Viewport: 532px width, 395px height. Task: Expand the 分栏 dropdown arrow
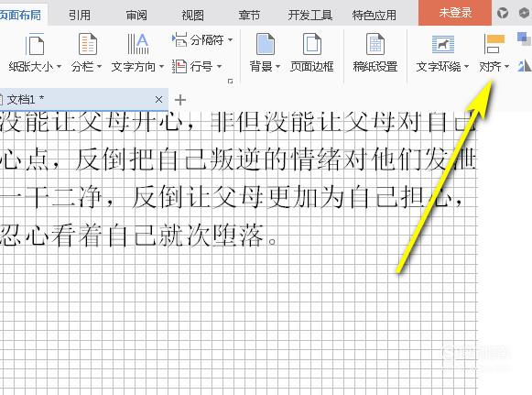[99, 66]
